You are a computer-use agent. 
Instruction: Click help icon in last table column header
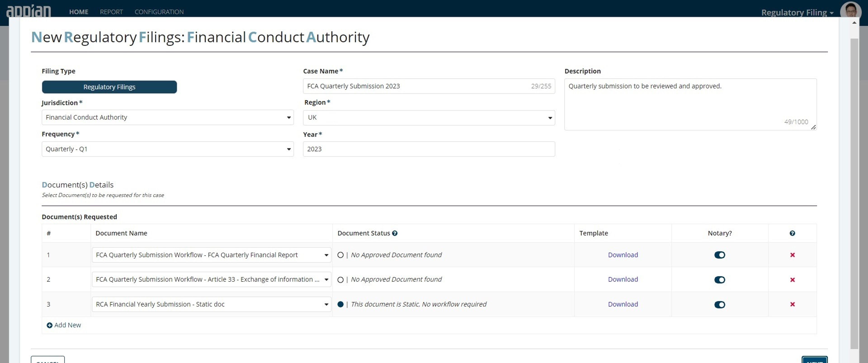(792, 233)
